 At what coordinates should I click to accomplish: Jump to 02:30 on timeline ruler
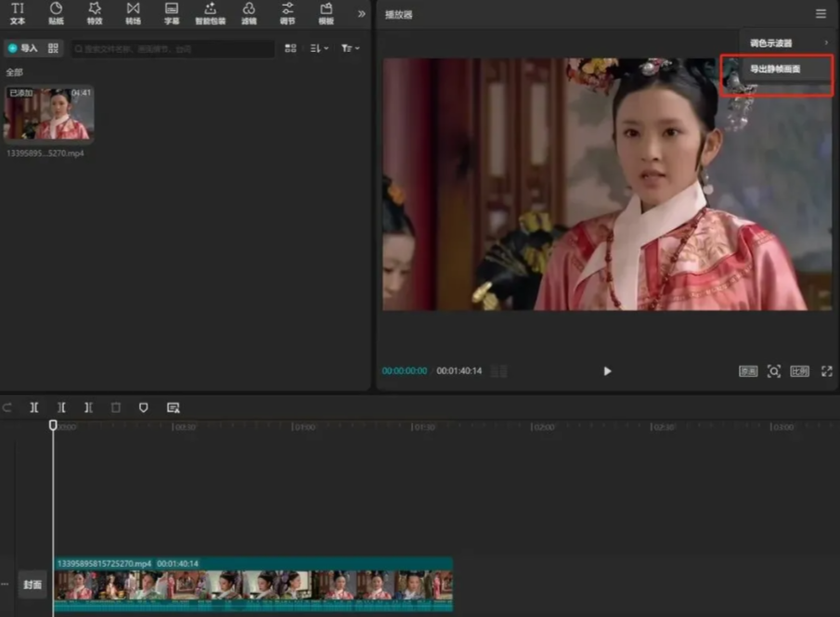coord(664,427)
